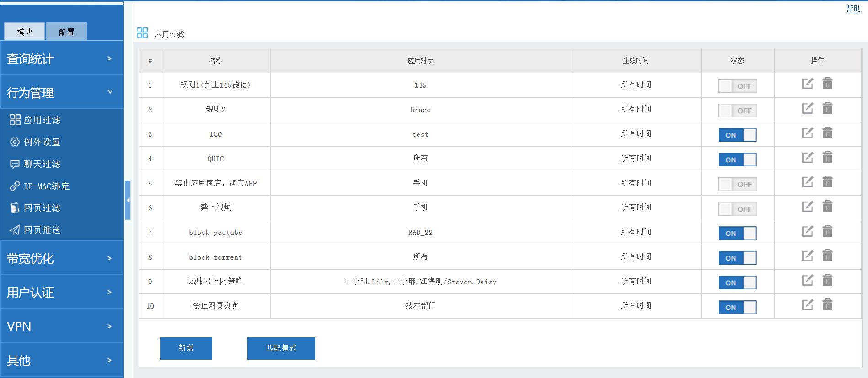Screen dimensions: 868x378
Task: Click the 新增 button
Action: (x=186, y=348)
